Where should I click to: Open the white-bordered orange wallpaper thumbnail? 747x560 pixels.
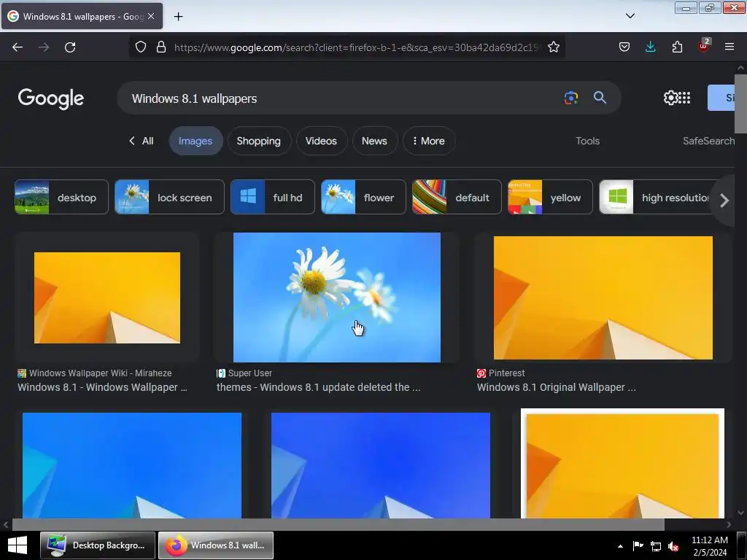pos(623,463)
